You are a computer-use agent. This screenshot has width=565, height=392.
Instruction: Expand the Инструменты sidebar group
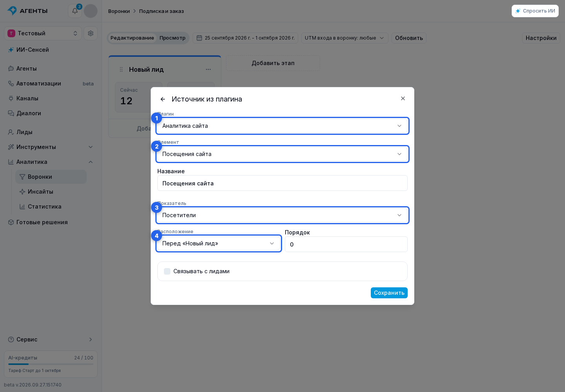tap(51, 147)
